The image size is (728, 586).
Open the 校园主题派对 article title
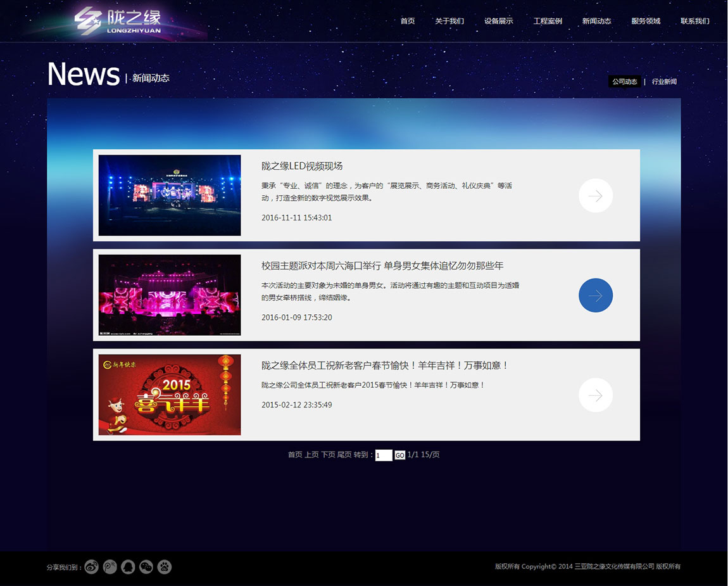(x=382, y=266)
